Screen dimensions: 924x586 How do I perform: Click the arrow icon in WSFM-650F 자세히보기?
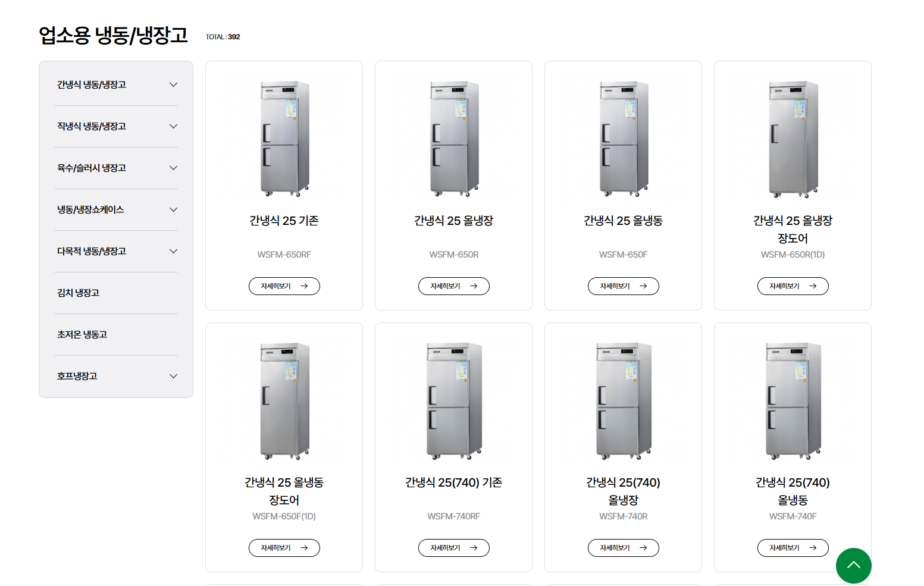pos(643,286)
